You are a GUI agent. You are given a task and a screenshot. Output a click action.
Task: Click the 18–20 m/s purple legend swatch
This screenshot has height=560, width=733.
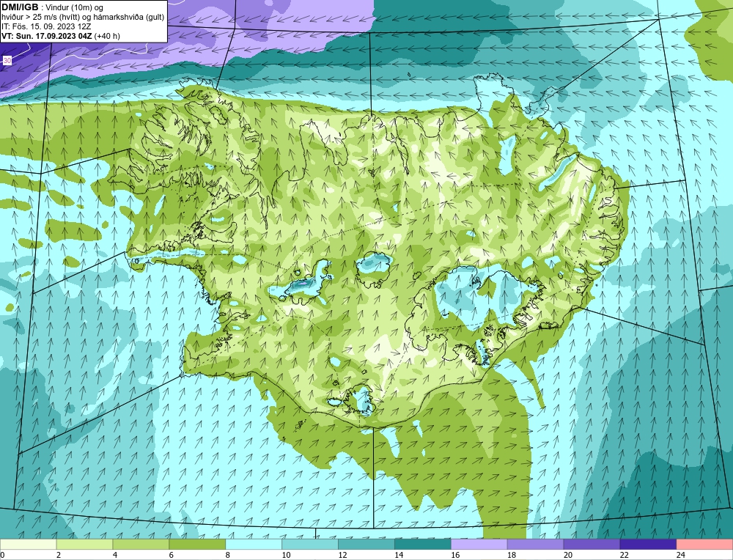pos(535,545)
